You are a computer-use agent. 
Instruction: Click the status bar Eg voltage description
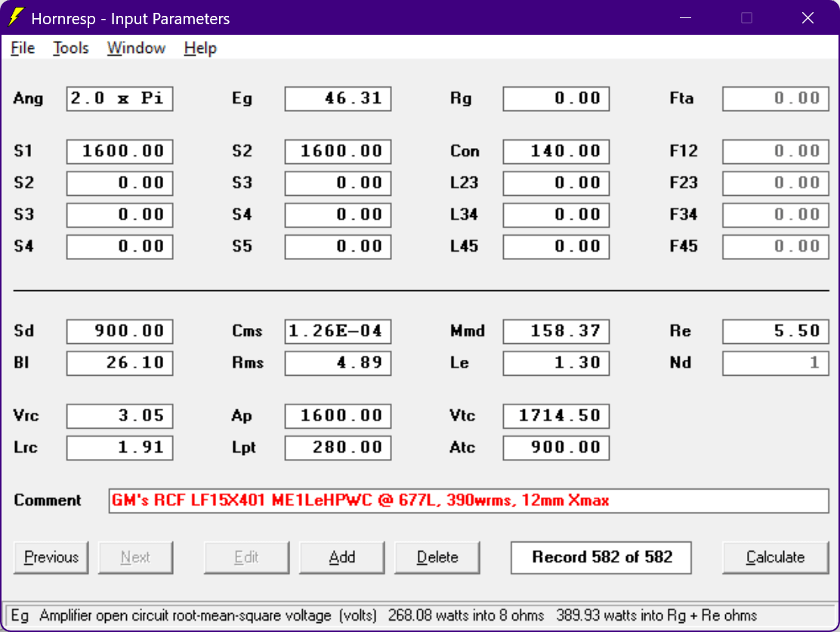click(x=384, y=615)
